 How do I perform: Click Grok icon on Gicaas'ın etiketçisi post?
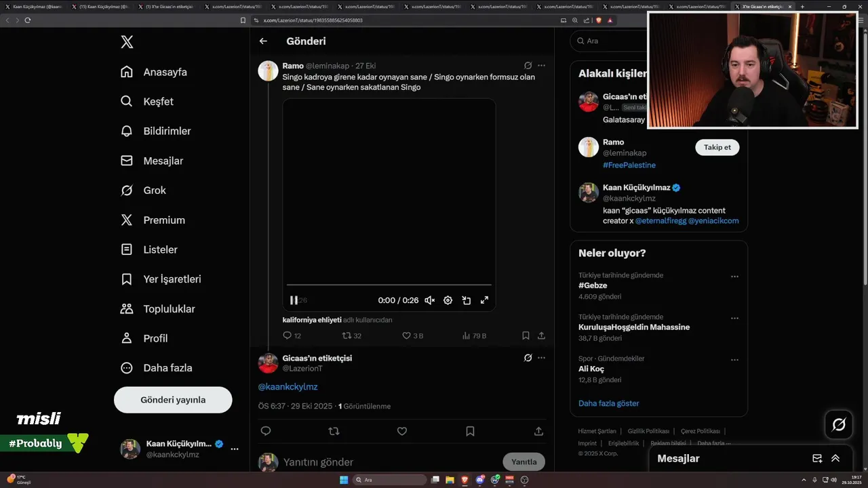point(528,358)
